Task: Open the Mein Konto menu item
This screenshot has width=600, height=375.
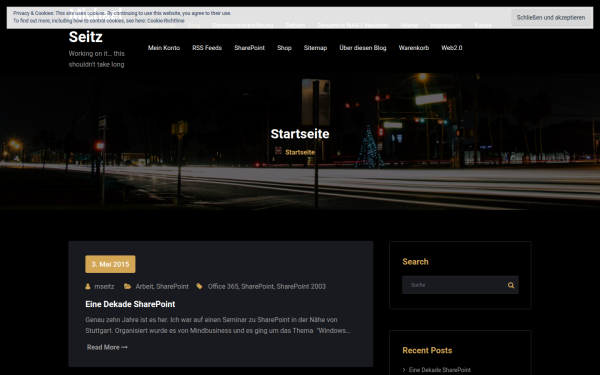Action: [x=164, y=48]
